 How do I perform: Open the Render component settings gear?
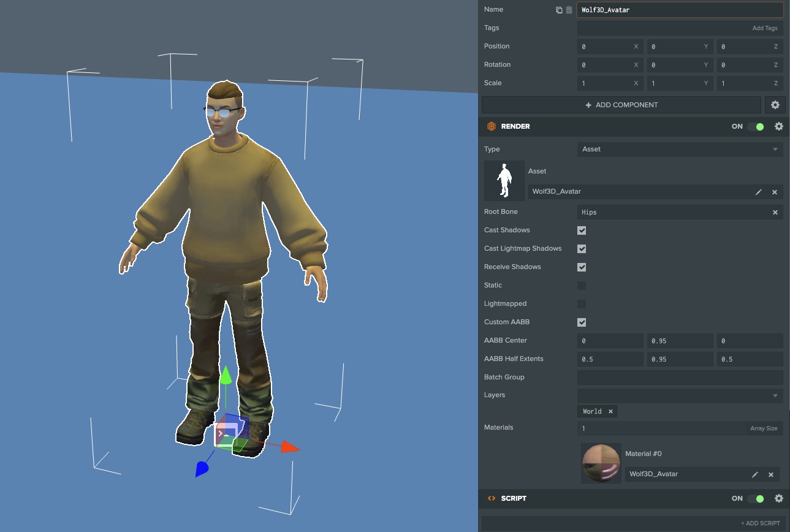778,126
